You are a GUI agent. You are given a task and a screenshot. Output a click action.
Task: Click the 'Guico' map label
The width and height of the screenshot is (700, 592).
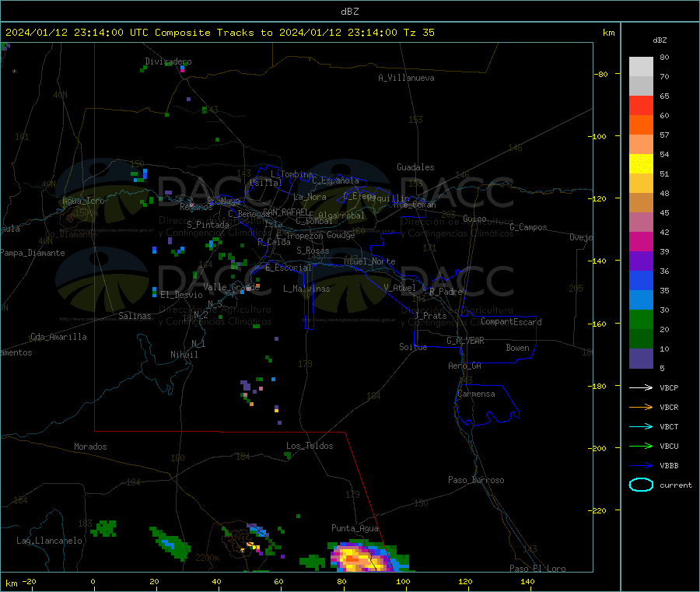click(x=474, y=219)
